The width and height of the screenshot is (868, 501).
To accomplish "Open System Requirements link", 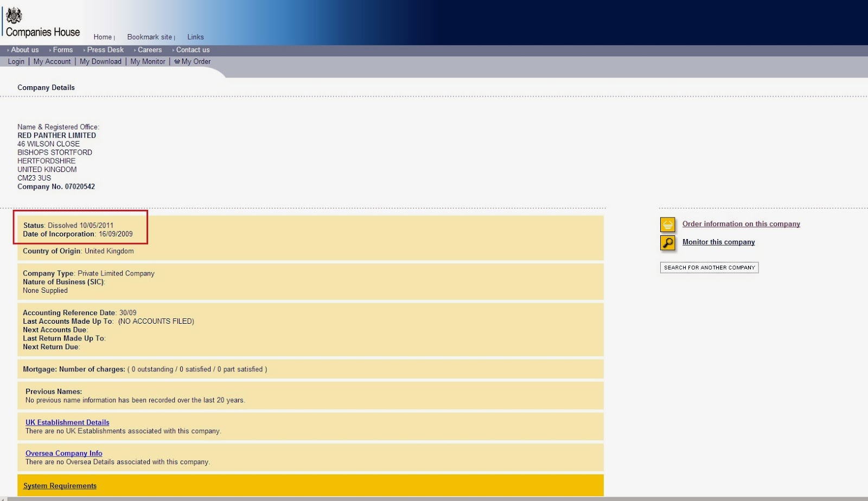I will 60,486.
